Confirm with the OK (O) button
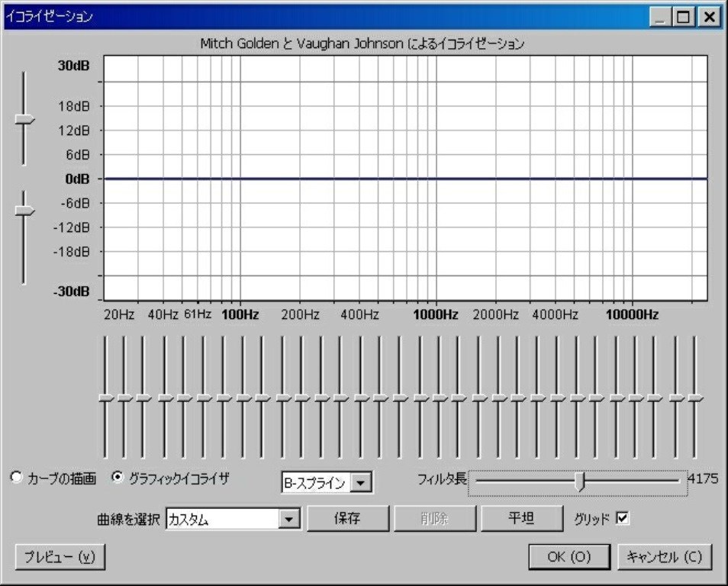Screen dimensions: 728x586 (x=569, y=557)
